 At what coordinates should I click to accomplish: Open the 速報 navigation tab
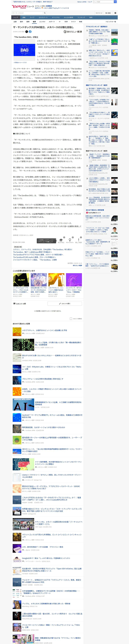pyautogui.click(x=24, y=17)
